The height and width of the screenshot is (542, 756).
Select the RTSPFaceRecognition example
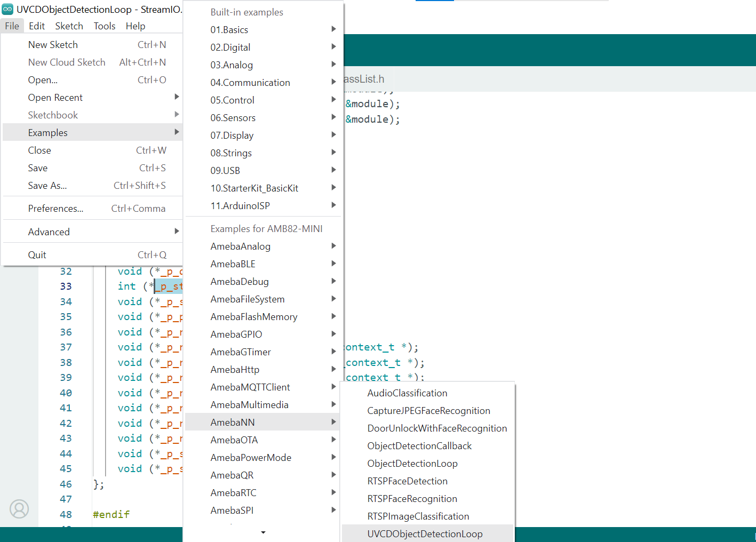click(412, 499)
